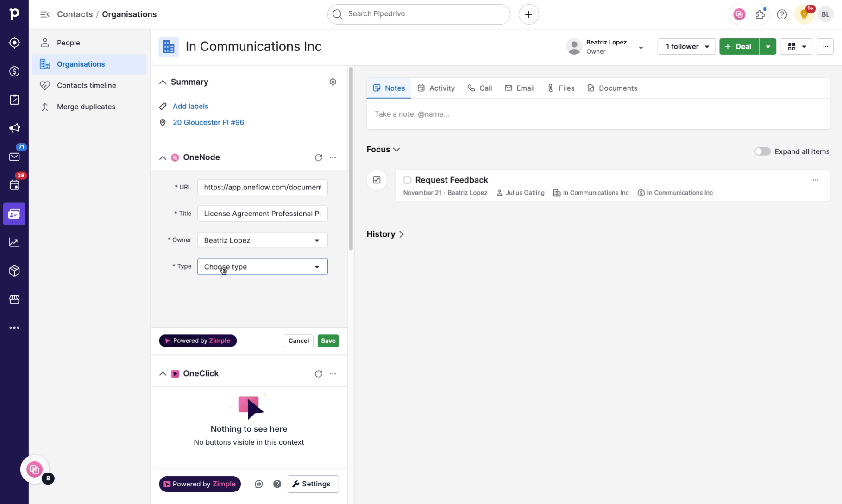Open Merge duplicates in the menu
The image size is (842, 504).
click(x=90, y=107)
